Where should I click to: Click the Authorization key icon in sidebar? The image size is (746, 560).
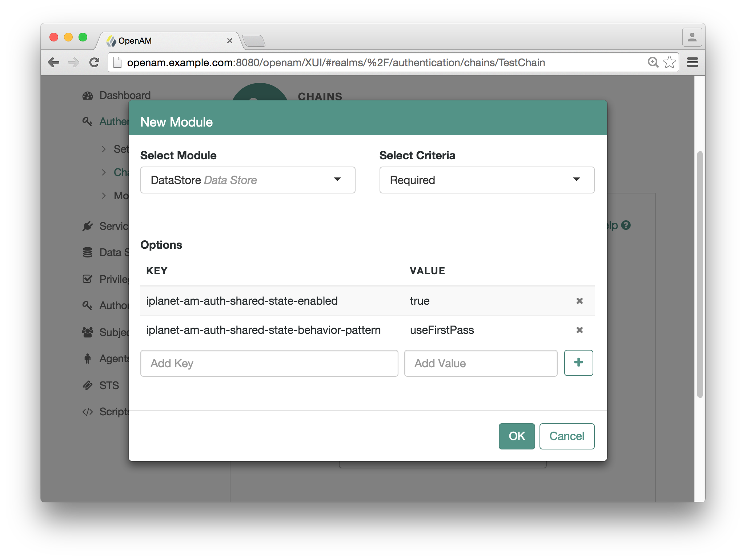[87, 305]
